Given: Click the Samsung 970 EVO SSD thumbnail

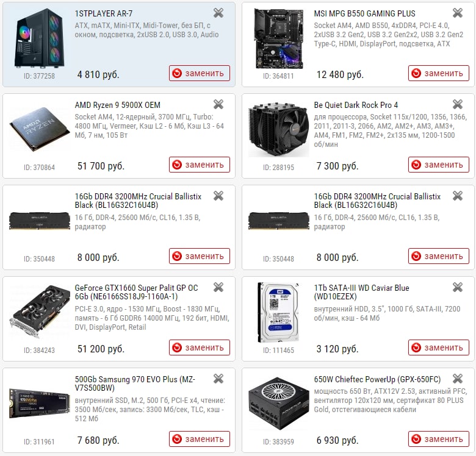Looking at the screenshot, I should (40, 403).
